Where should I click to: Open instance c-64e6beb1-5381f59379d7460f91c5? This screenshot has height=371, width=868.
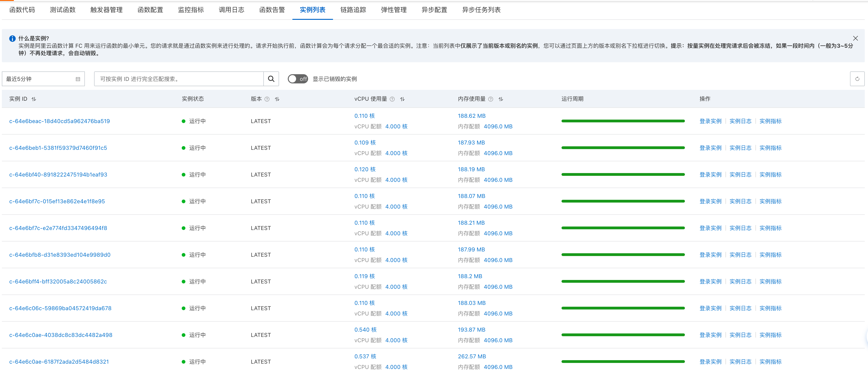point(58,148)
